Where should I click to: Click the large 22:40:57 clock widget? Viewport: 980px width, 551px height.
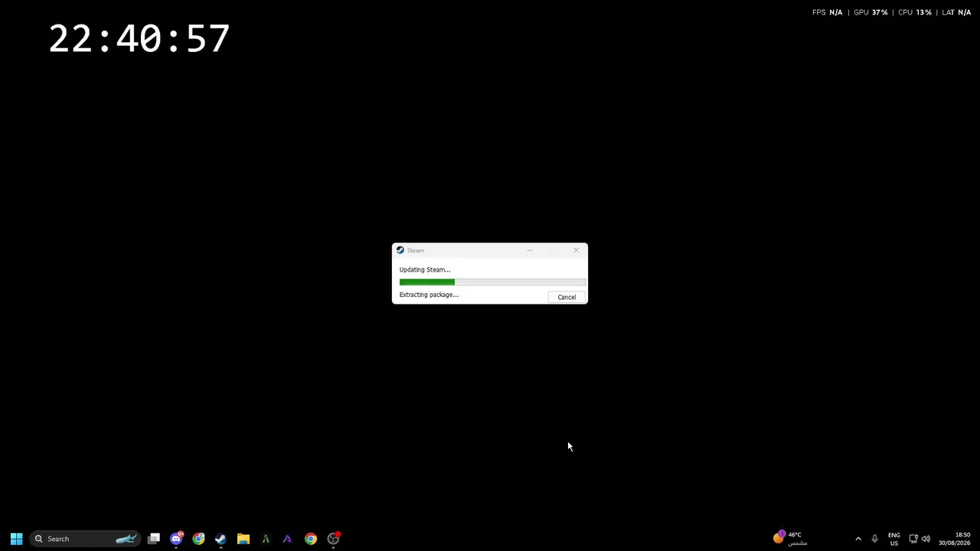(139, 38)
